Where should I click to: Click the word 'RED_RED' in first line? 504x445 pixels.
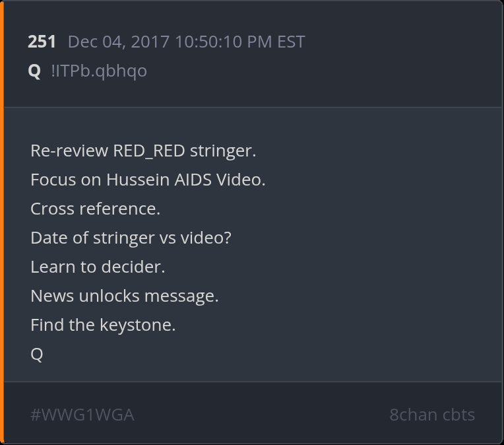pos(149,151)
